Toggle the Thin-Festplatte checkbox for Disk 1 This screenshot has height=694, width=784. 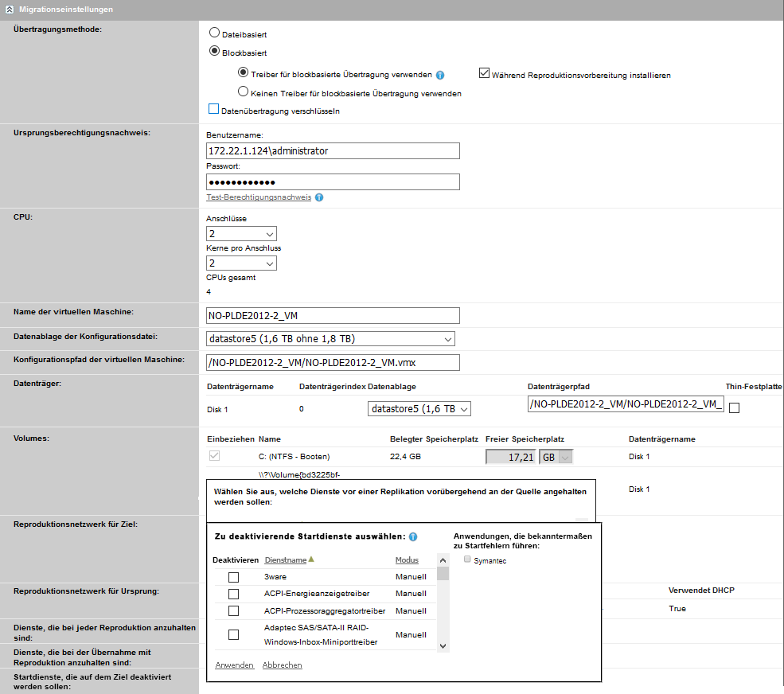[734, 407]
